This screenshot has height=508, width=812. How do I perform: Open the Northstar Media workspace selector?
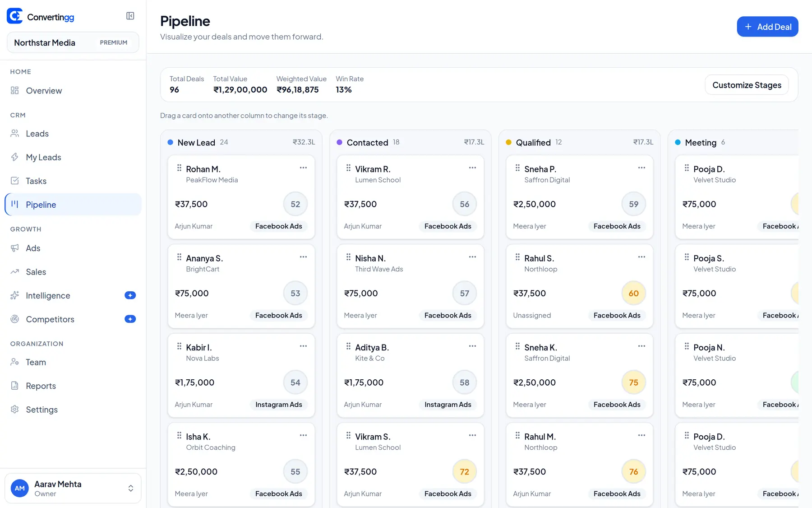click(73, 42)
